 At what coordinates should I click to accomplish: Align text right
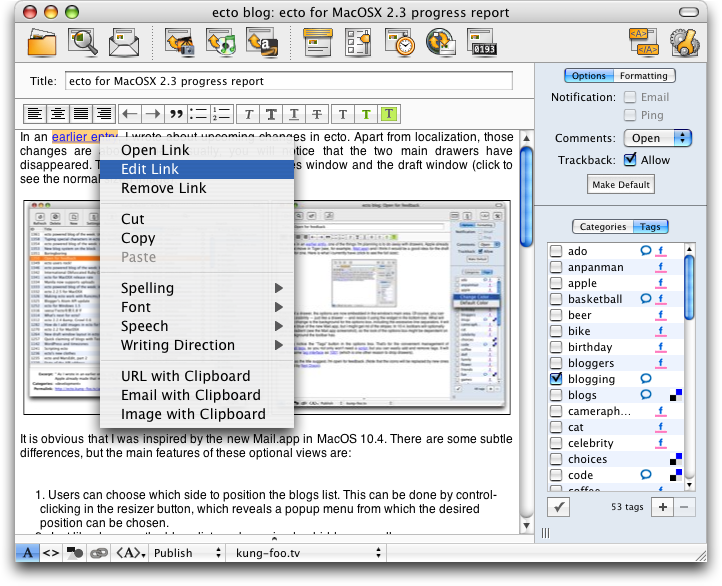coord(104,114)
